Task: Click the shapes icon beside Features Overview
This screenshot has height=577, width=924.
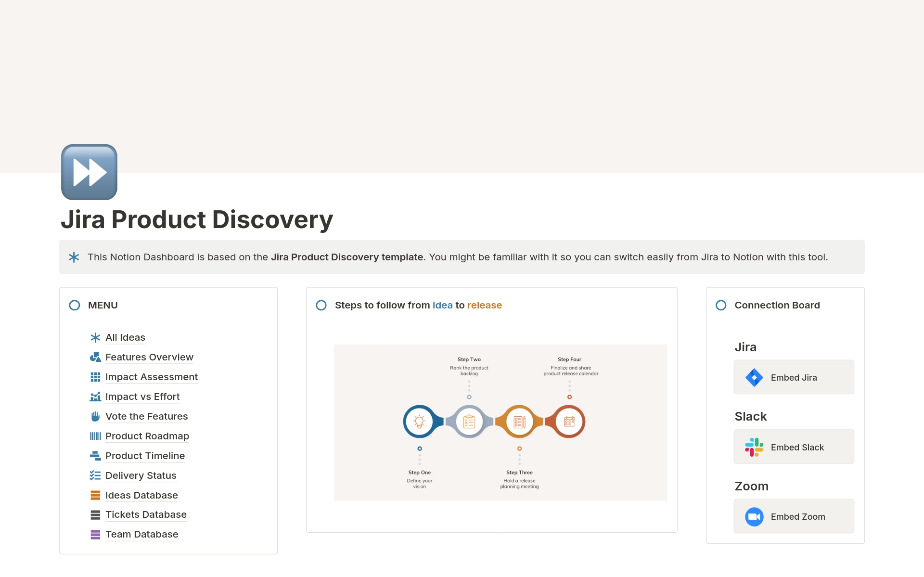Action: 95,357
